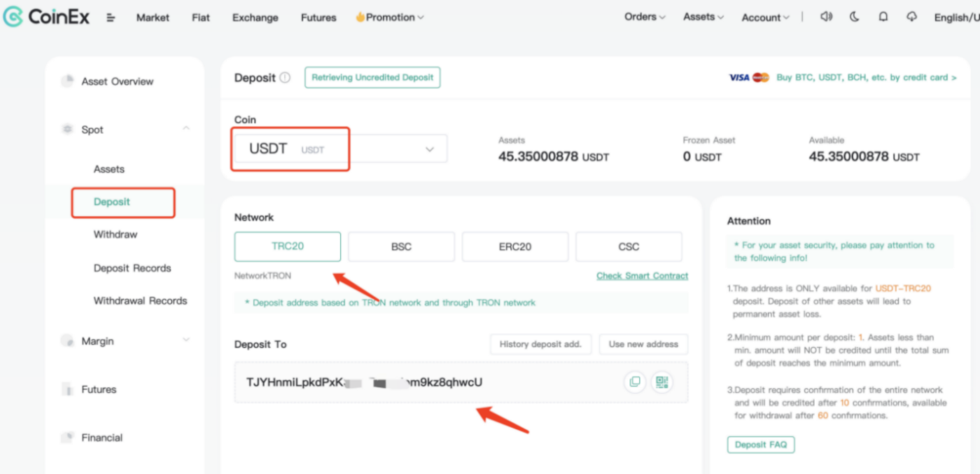This screenshot has height=474, width=980.
Task: Go to the Market page
Action: tap(153, 18)
